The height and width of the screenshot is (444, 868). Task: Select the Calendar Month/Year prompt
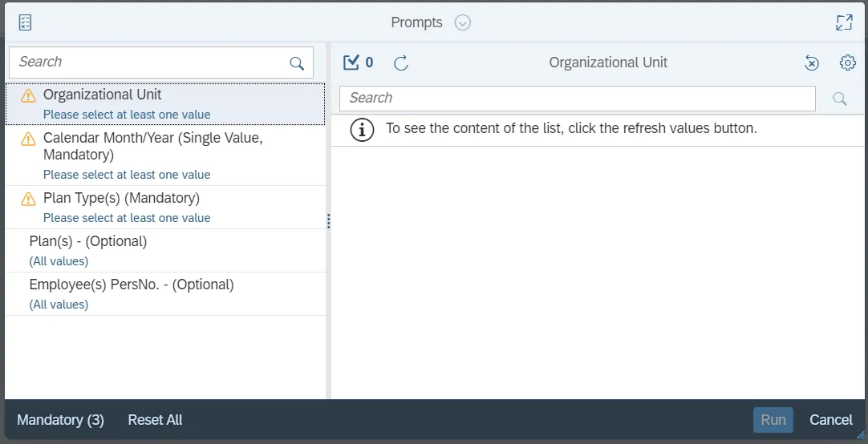tap(164, 155)
